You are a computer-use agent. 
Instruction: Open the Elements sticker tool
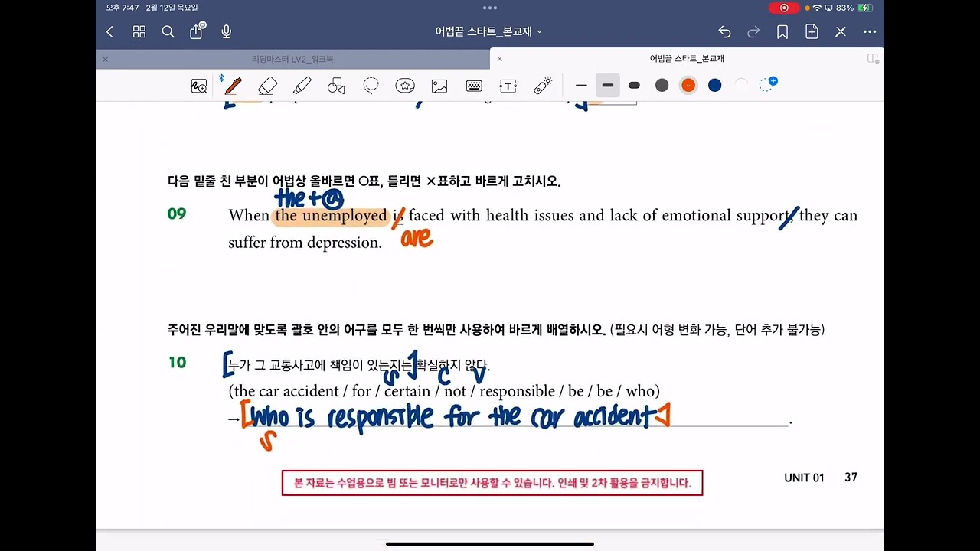pyautogui.click(x=405, y=86)
